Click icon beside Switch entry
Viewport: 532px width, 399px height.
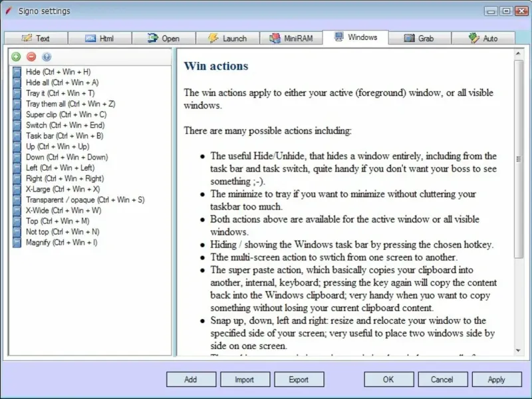(17, 125)
